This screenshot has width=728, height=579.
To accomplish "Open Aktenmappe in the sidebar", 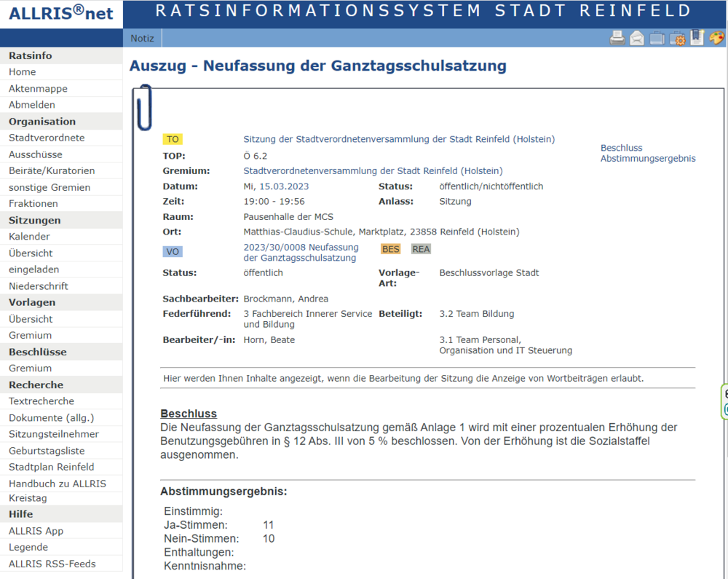I will click(x=38, y=89).
